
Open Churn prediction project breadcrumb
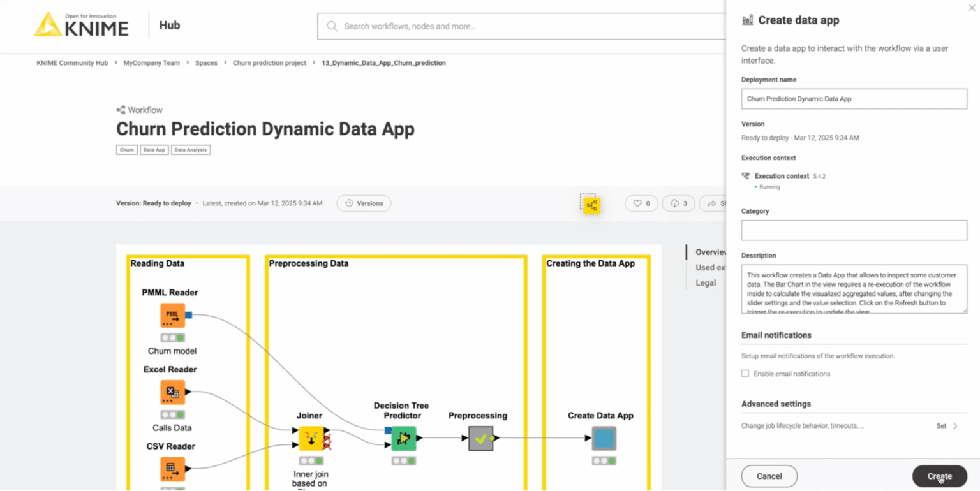[269, 63]
